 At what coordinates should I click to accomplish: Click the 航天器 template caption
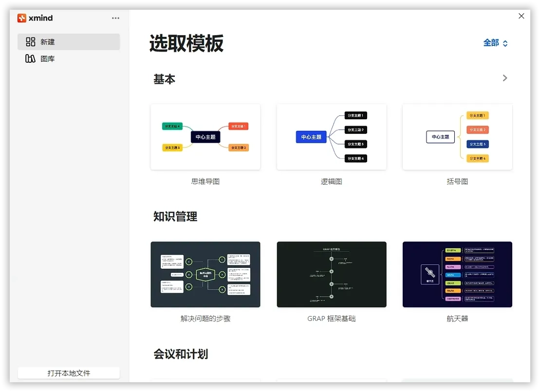457,319
